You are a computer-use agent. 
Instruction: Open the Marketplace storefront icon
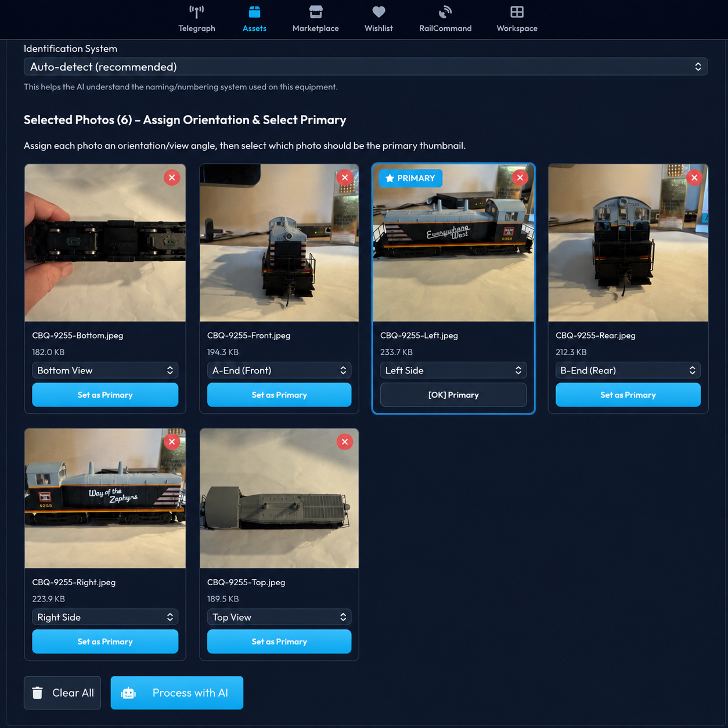click(316, 12)
